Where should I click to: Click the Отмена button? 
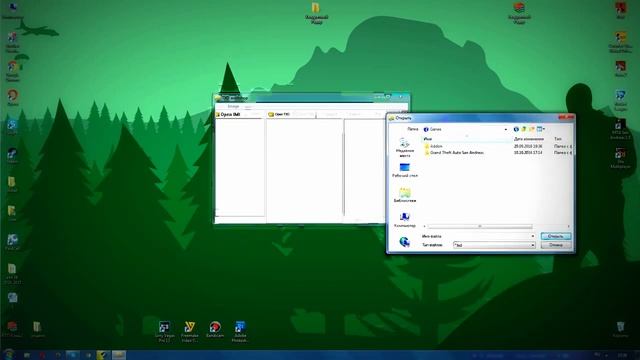556,245
